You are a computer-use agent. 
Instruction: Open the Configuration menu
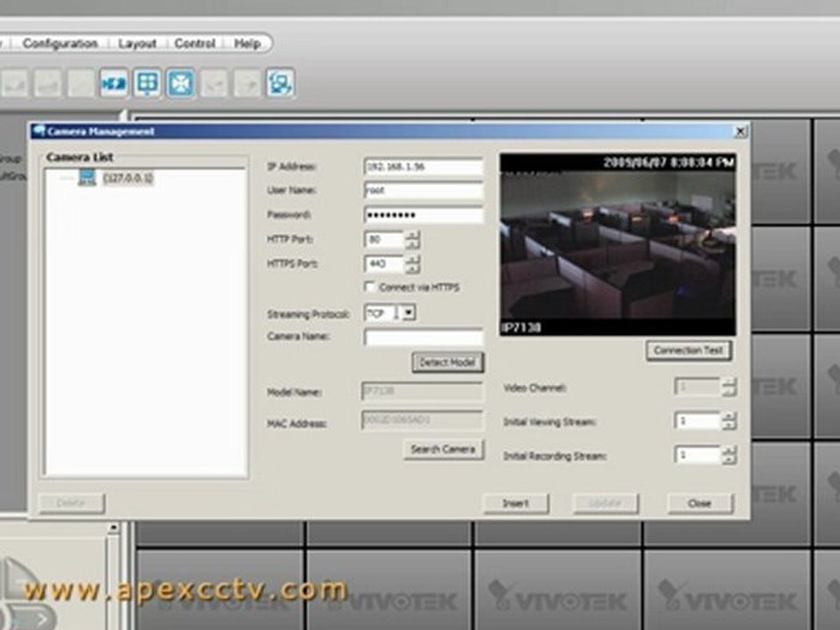[60, 44]
